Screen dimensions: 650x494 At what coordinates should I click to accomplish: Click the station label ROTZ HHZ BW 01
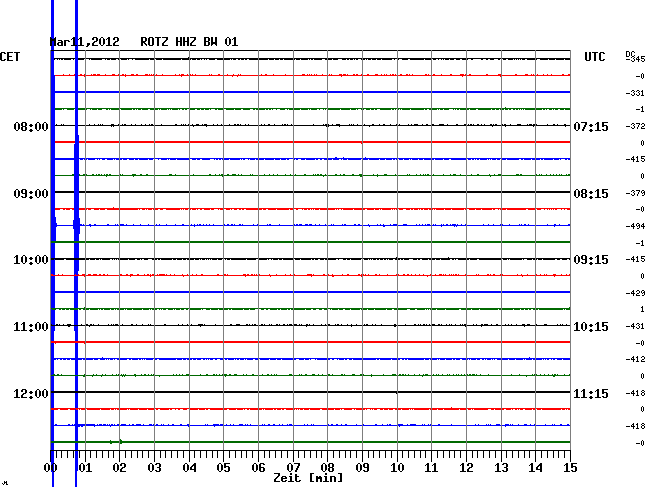coord(189,42)
